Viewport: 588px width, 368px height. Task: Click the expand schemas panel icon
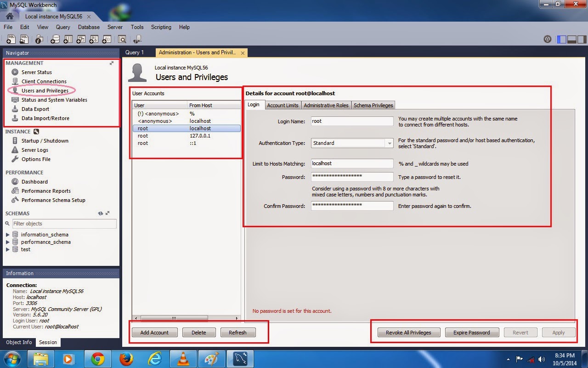pos(107,213)
